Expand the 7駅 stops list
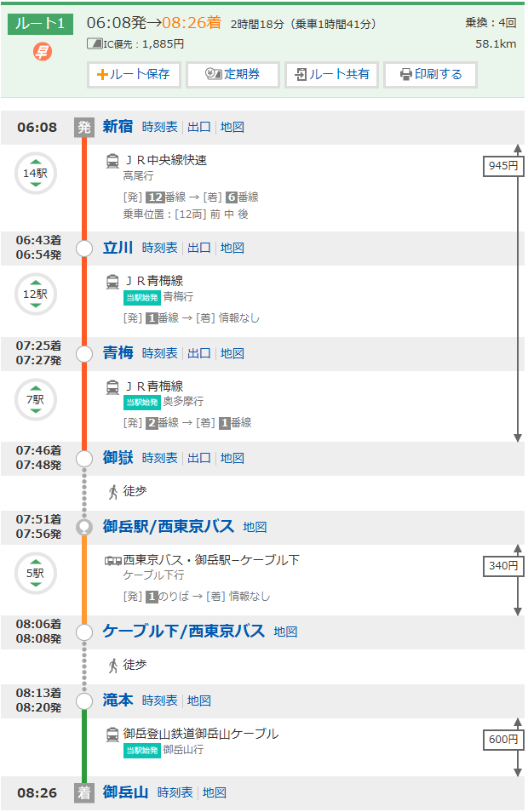This screenshot has width=528, height=812. pyautogui.click(x=35, y=399)
